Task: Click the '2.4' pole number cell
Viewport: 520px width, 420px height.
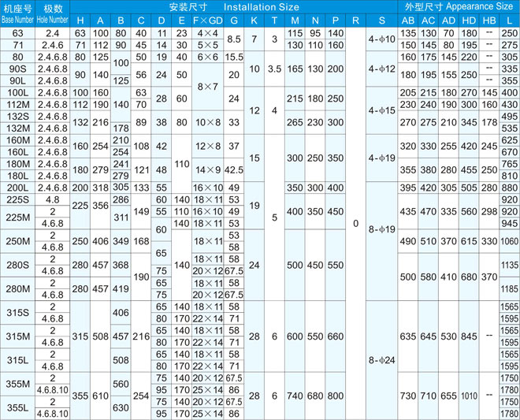Action: [x=53, y=33]
